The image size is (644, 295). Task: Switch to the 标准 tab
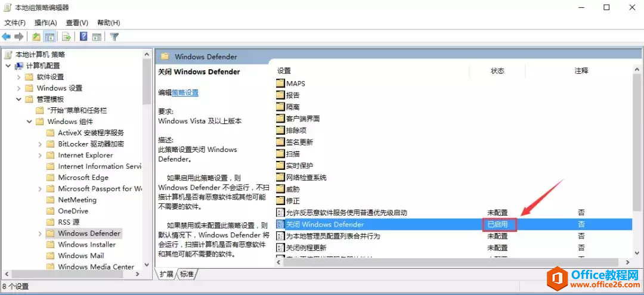tap(187, 274)
